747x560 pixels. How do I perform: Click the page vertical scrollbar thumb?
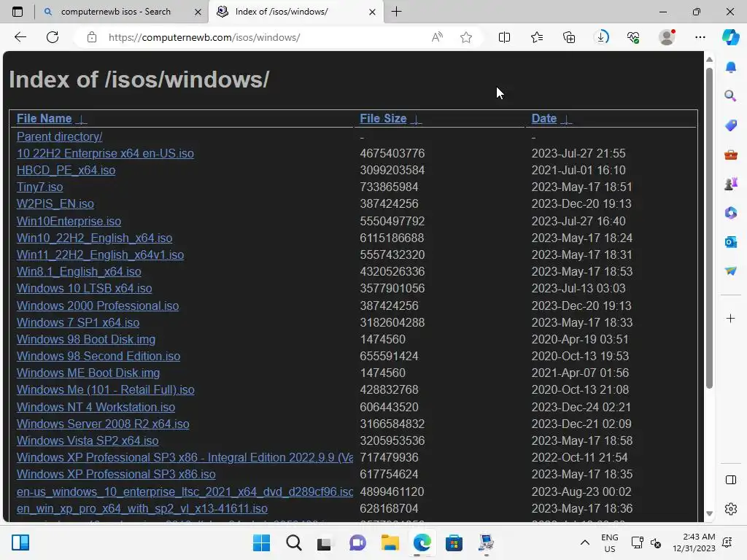coord(709,227)
